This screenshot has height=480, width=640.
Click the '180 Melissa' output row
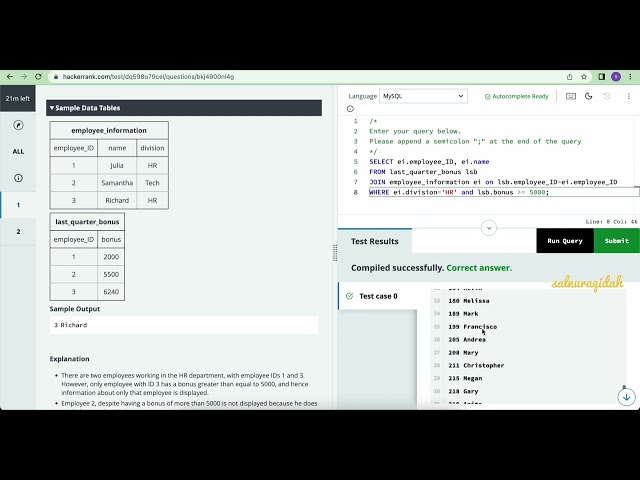pos(469,301)
